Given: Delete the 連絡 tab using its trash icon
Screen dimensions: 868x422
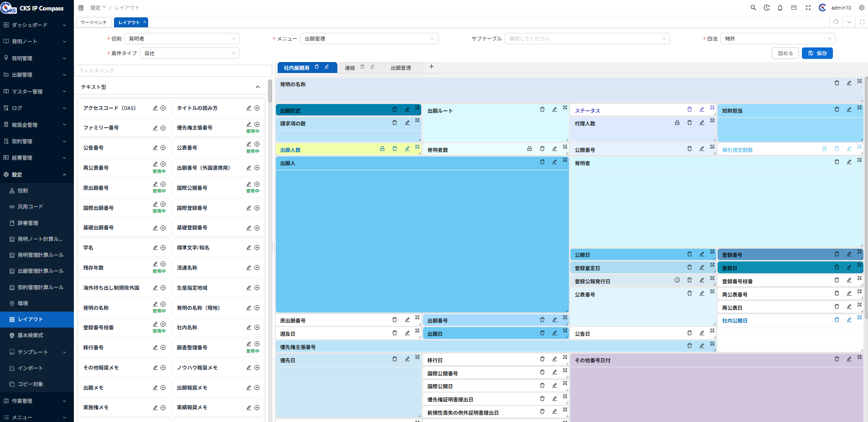Looking at the screenshot, I should pyautogui.click(x=362, y=67).
